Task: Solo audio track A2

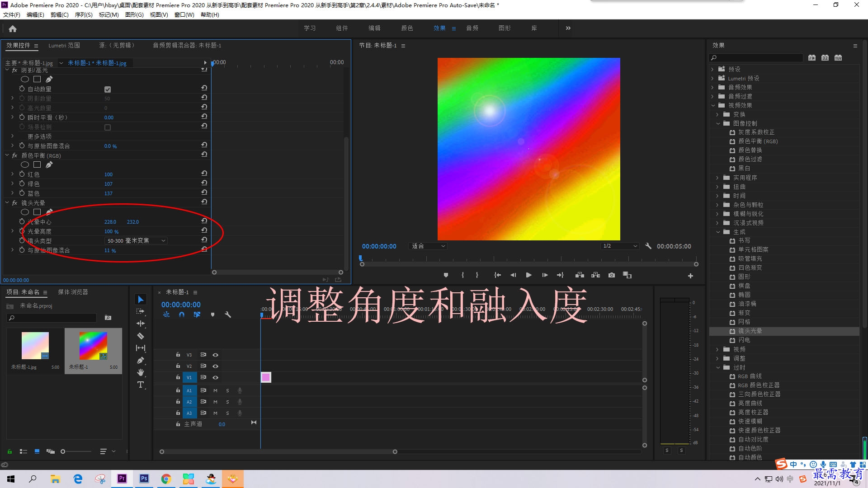Action: (227, 402)
